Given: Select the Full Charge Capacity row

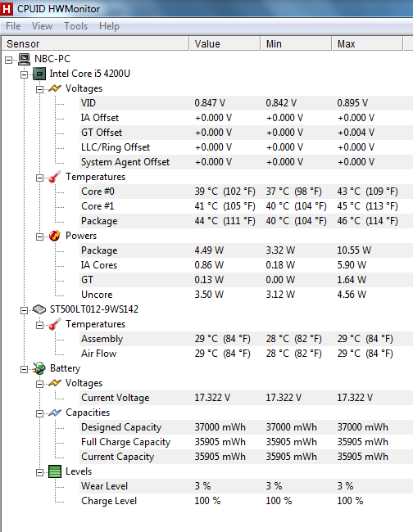Looking at the screenshot, I should click(246, 442).
